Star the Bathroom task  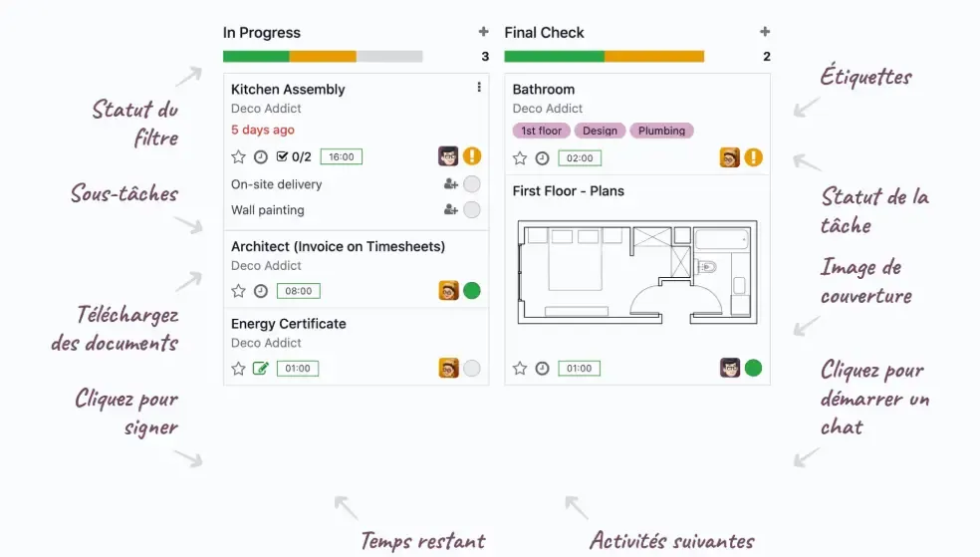point(520,157)
